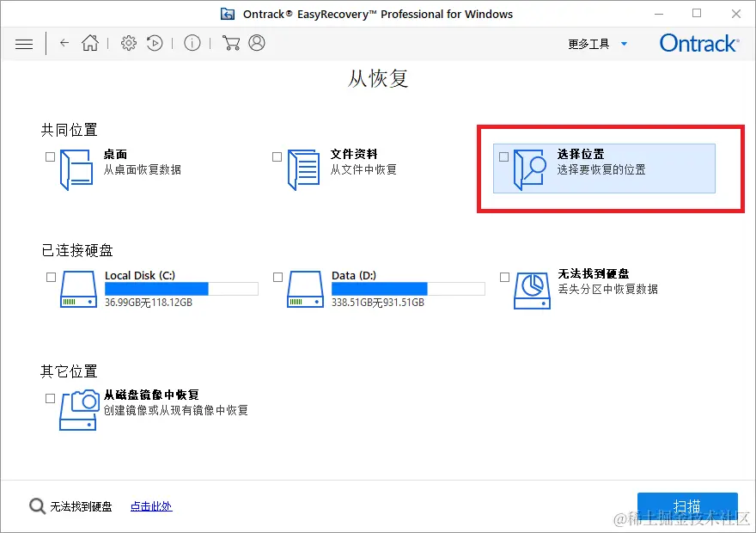This screenshot has width=756, height=533.
Task: Click the Documents (文件资料) icon
Action: point(303,170)
